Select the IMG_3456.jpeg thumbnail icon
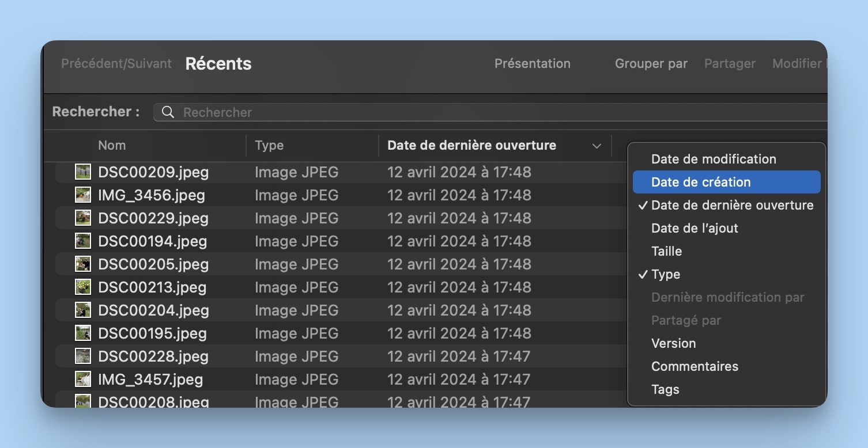Image resolution: width=868 pixels, height=448 pixels. pos(83,195)
